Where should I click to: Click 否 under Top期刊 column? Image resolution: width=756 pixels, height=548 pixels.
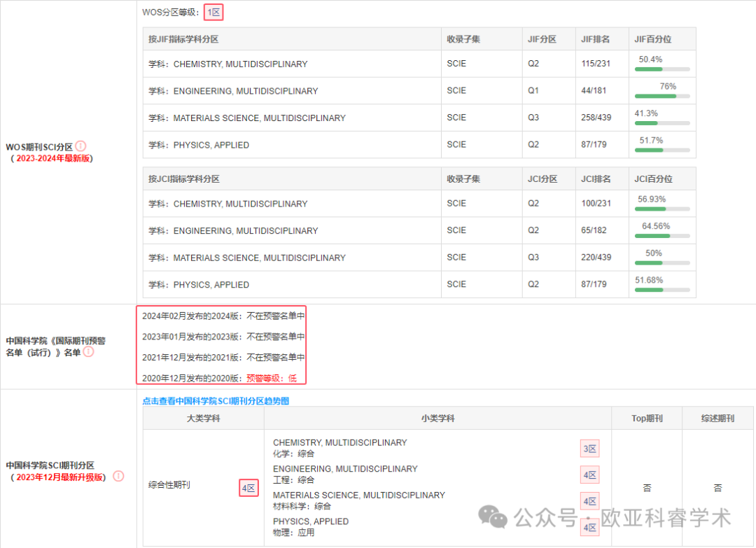(647, 488)
